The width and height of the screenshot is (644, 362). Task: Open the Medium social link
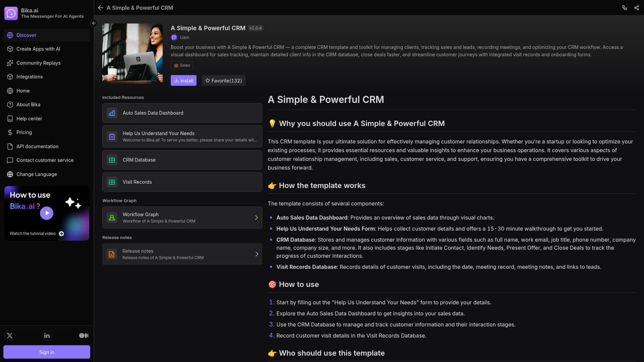[84, 335]
